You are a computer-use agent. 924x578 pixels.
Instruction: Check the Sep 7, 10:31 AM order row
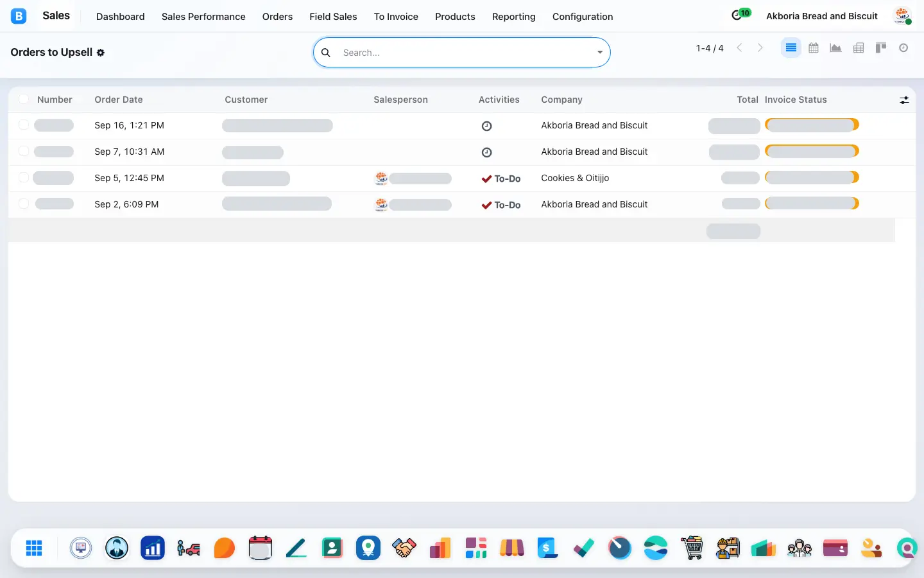pos(24,151)
